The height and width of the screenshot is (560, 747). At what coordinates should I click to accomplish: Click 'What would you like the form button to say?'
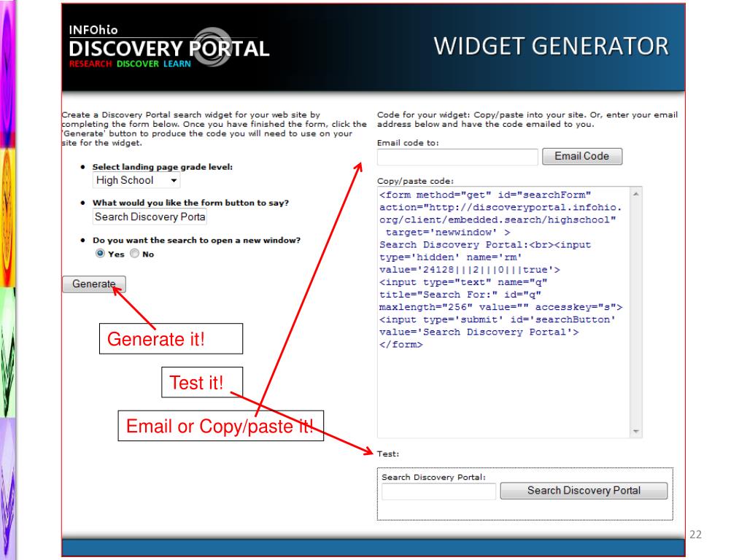pyautogui.click(x=190, y=203)
